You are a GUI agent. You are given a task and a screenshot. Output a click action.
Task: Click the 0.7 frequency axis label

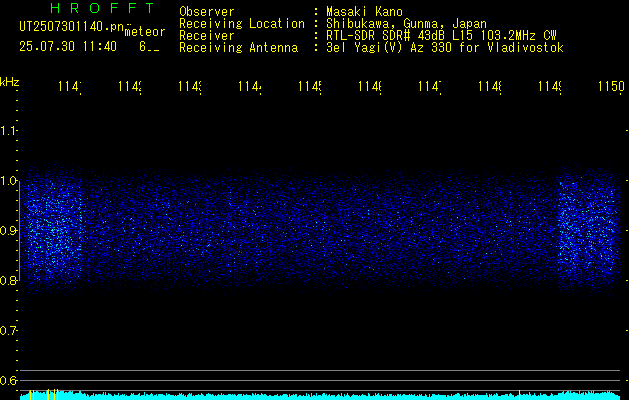tap(8, 331)
